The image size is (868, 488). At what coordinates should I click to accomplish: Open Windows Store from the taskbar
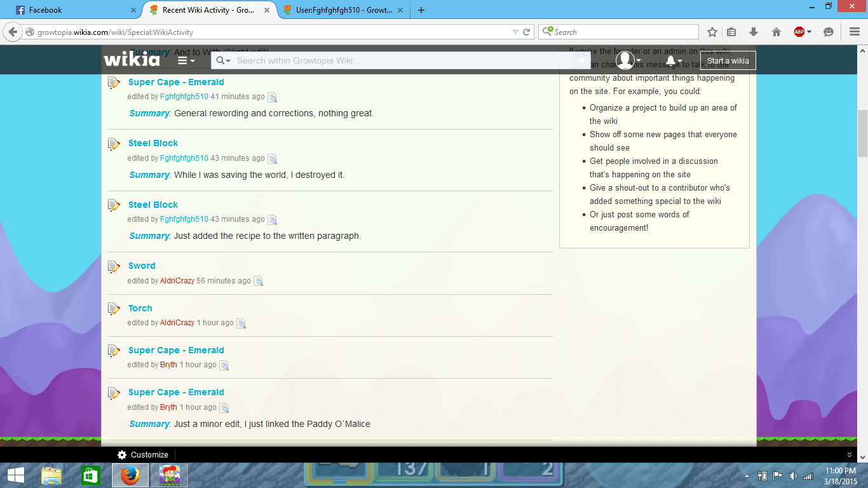(91, 475)
